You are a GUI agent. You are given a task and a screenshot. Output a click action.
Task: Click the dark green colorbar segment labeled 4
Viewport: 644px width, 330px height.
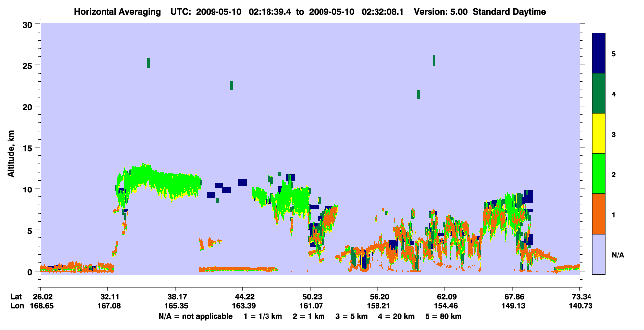coord(599,94)
